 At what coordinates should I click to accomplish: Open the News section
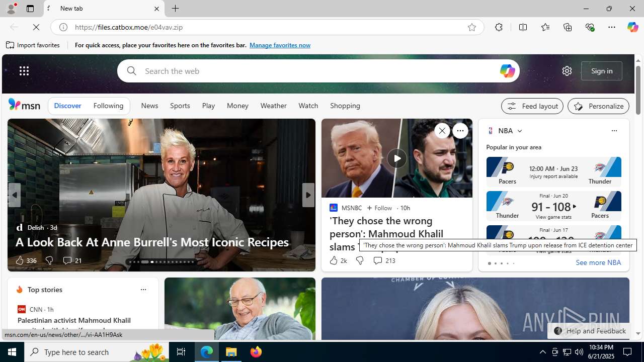coord(149,106)
